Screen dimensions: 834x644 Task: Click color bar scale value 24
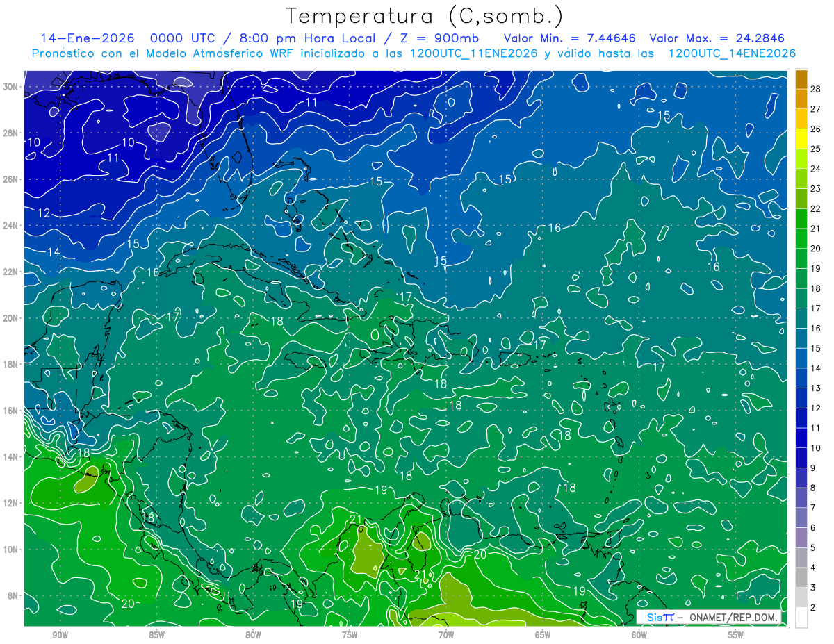[x=816, y=169]
